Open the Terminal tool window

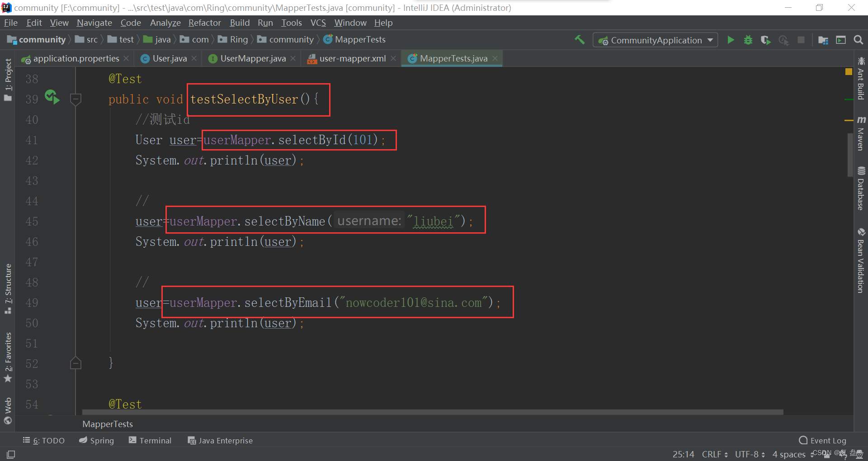tap(150, 440)
